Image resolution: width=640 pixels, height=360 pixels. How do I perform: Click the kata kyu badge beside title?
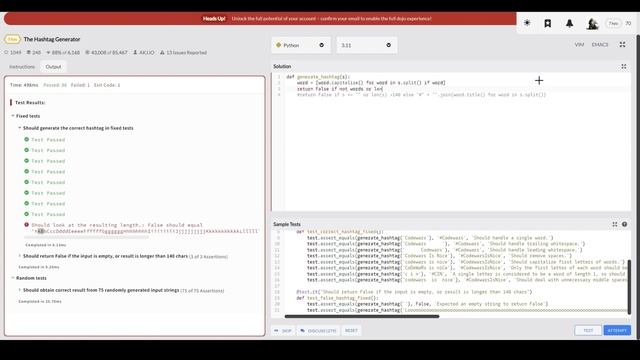(13, 39)
